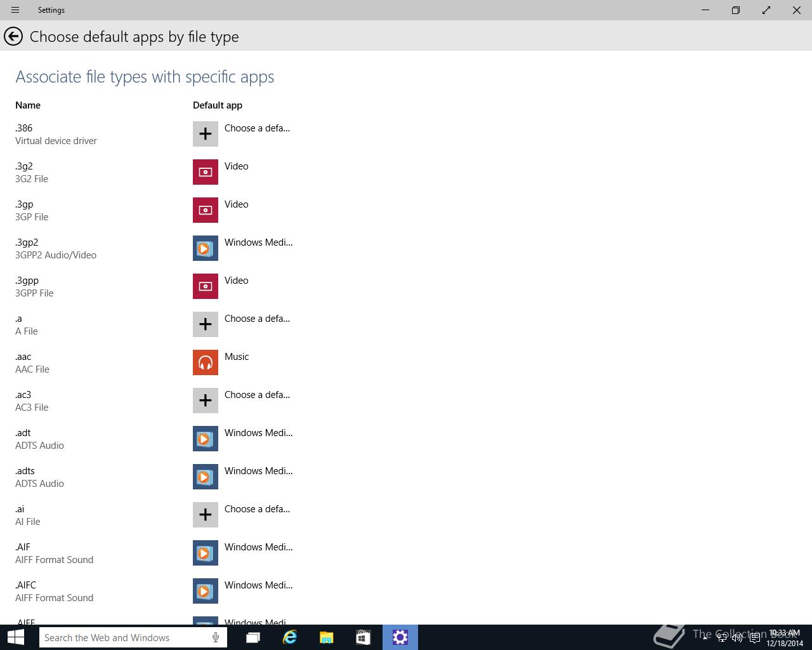Viewport: 812px width, 650px height.
Task: Open File Explorer from taskbar
Action: click(326, 637)
